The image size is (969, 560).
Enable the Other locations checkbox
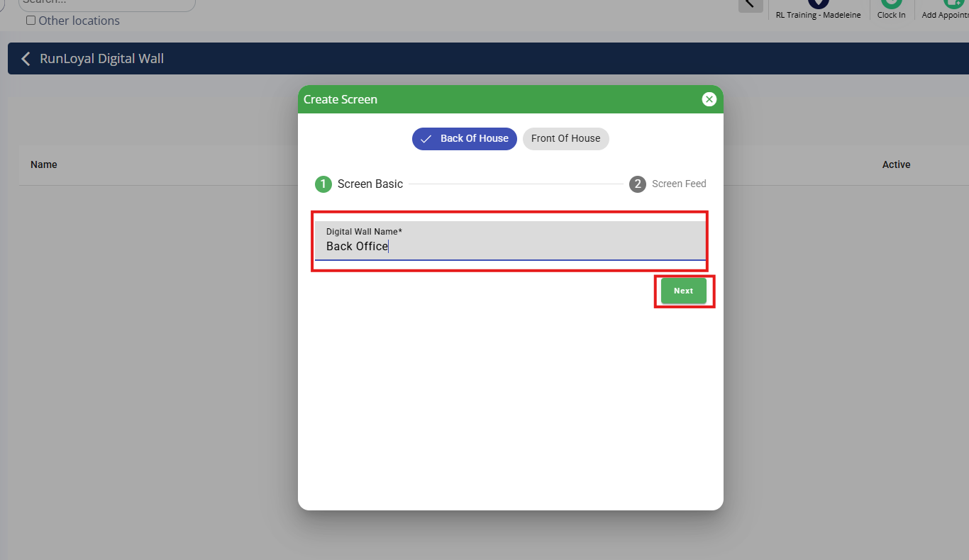pos(31,21)
